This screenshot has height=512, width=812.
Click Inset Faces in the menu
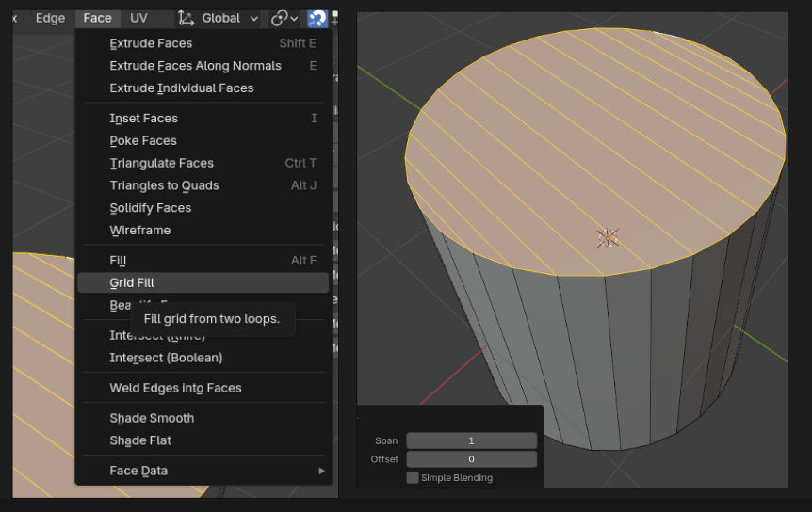pos(143,118)
